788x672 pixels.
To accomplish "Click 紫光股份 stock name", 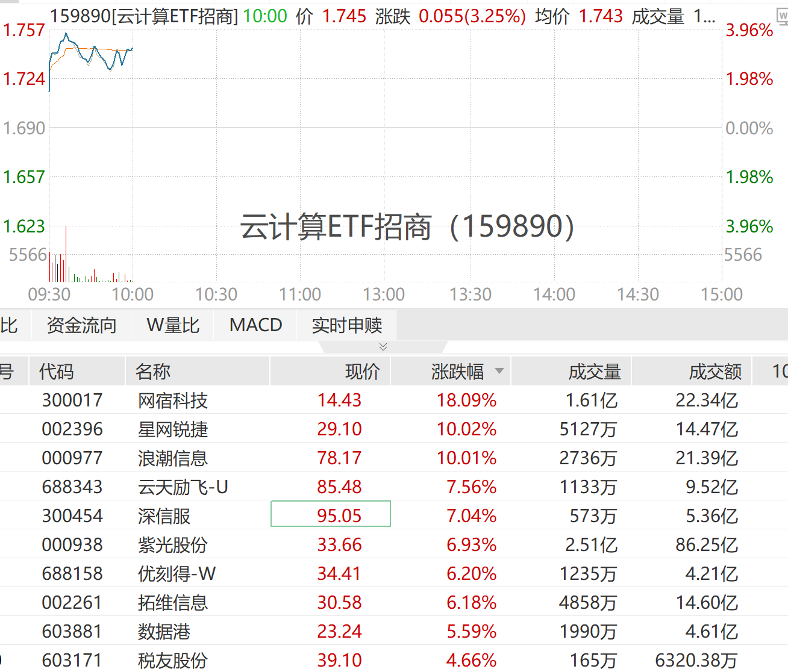I will (x=173, y=545).
